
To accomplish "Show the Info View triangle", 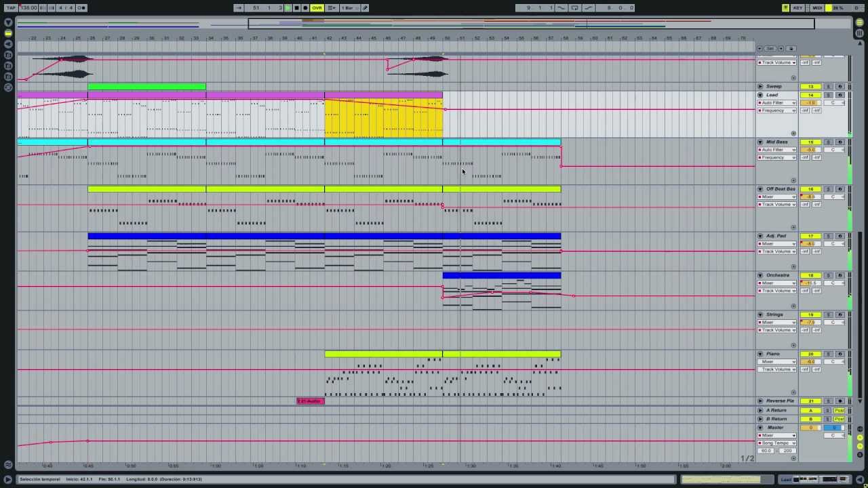I will [7, 479].
